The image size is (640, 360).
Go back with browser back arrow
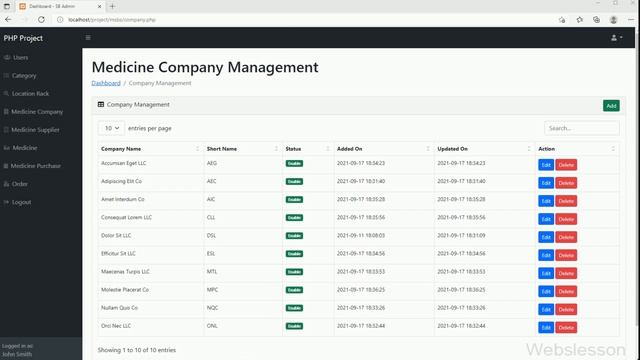point(8,19)
